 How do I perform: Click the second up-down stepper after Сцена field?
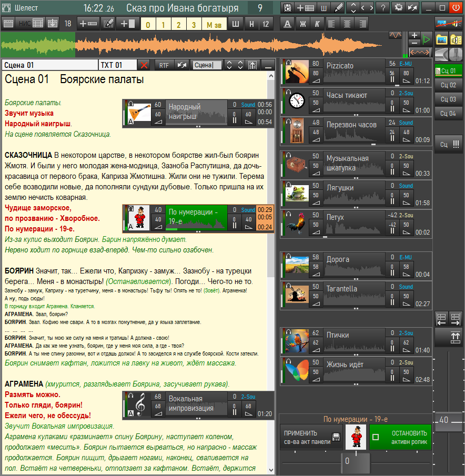pyautogui.click(x=240, y=65)
